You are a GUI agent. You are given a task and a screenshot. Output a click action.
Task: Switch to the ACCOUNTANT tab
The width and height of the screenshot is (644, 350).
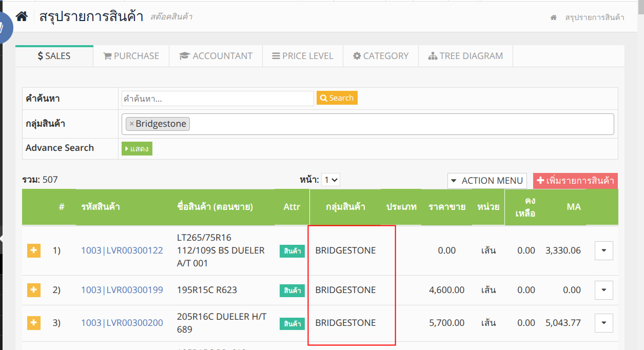216,56
